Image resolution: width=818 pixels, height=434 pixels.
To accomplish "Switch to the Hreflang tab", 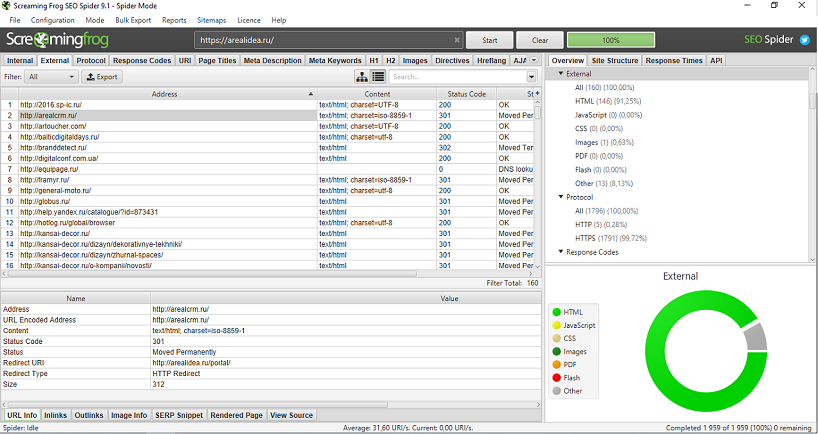I will [x=491, y=61].
